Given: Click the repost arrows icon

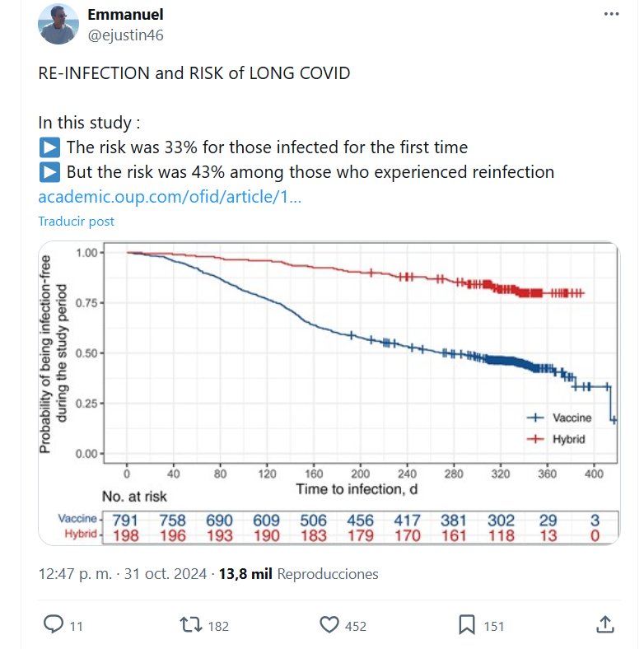Looking at the screenshot, I should point(190,625).
